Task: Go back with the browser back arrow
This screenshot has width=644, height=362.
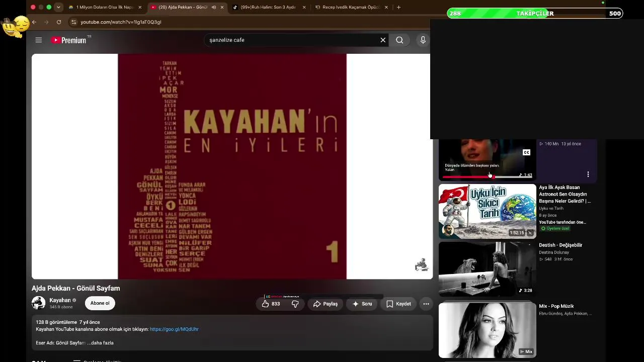Action: 34,22
